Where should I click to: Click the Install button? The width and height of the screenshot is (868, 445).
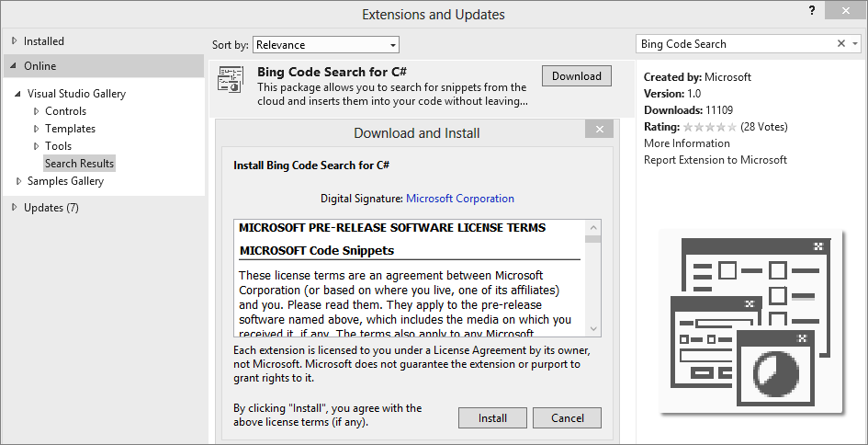click(x=492, y=417)
